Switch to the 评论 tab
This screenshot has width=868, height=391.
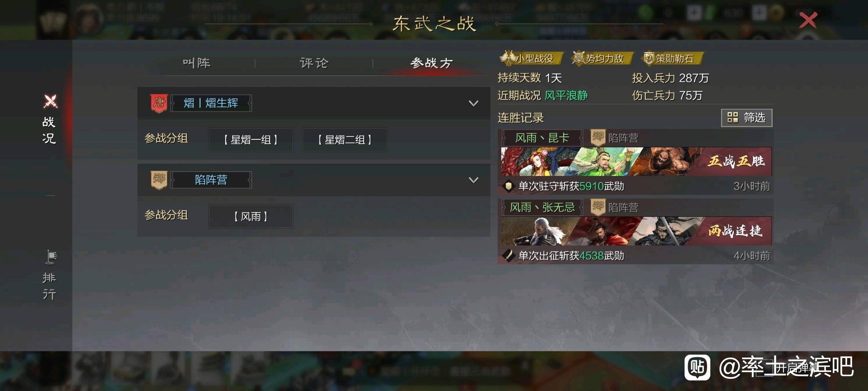click(314, 63)
